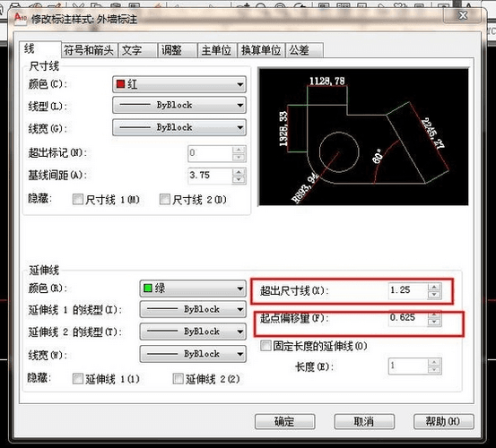Viewport: 496px width, 448px height.
Task: Click the green swatch for 延伸线 颜色
Action: coord(148,289)
